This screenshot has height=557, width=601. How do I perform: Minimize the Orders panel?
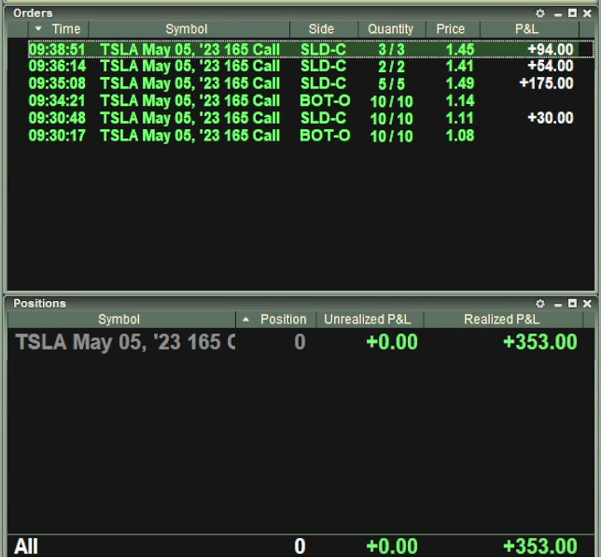point(558,14)
